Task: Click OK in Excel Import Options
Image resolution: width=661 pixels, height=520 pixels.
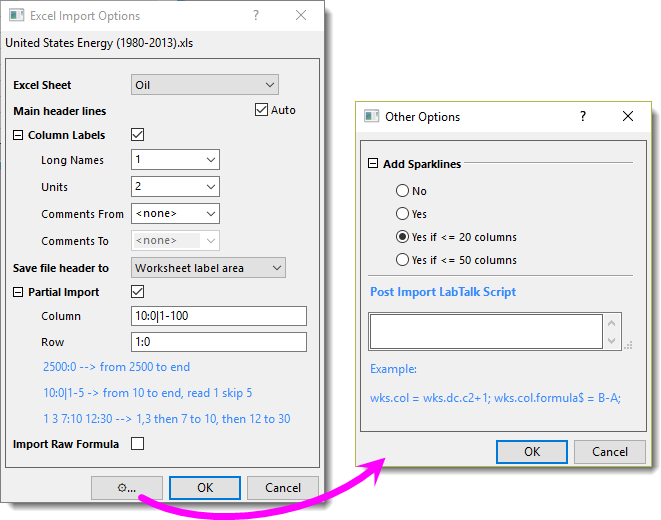Action: pos(205,488)
